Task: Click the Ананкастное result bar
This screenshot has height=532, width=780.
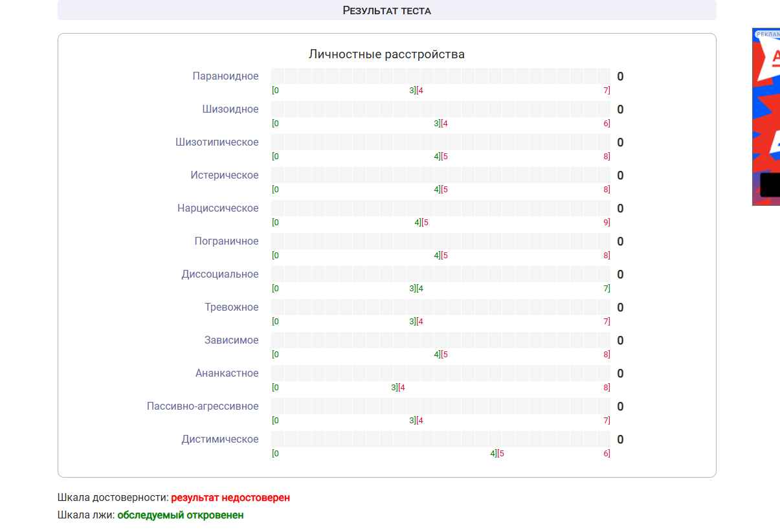Action: [440, 373]
